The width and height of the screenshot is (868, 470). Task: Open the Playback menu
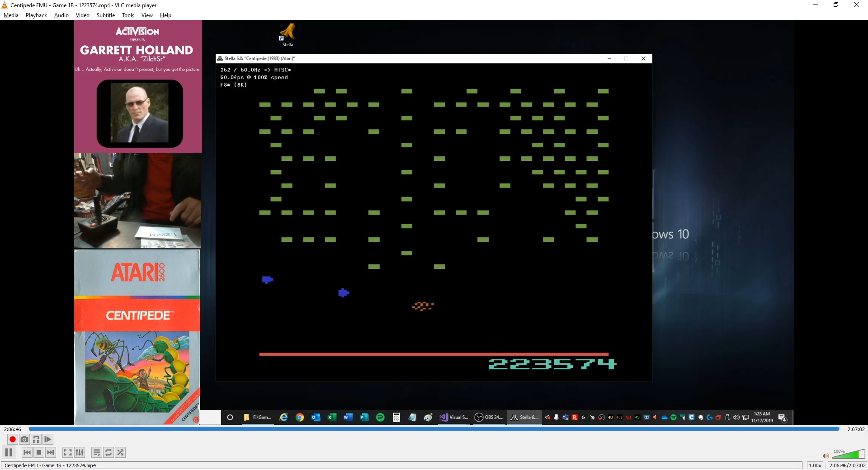click(36, 15)
